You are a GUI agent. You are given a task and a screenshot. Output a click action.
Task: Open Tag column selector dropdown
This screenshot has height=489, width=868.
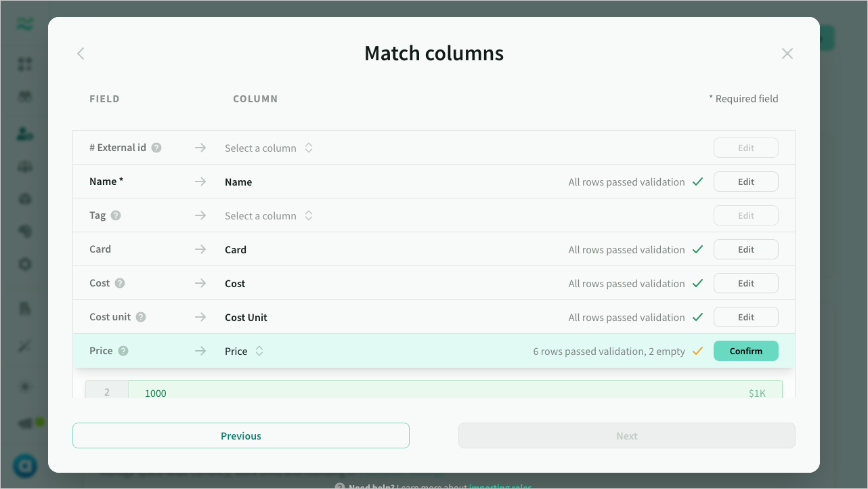pos(269,215)
